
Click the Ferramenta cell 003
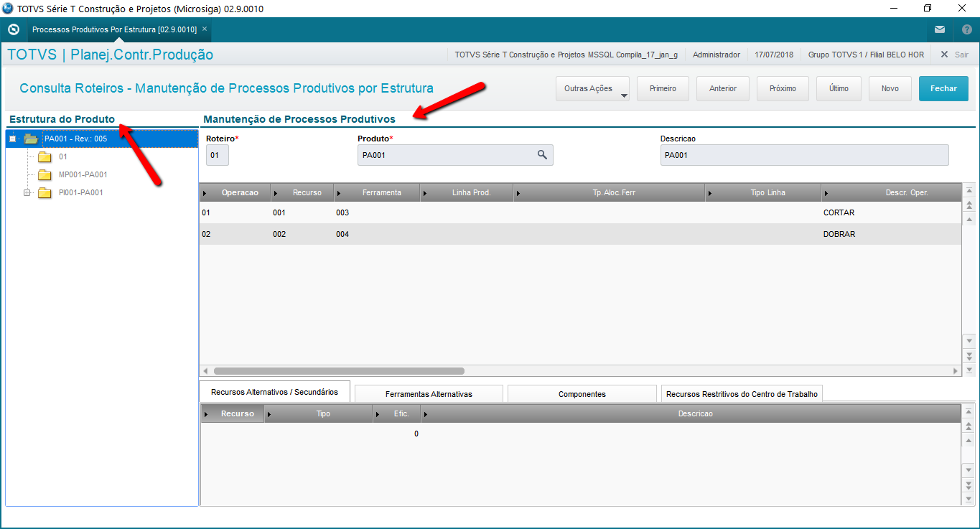342,213
